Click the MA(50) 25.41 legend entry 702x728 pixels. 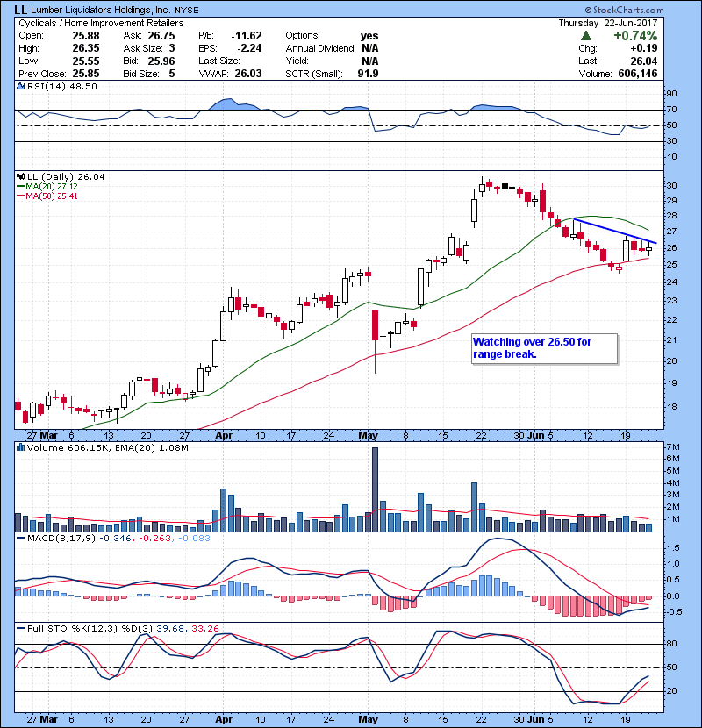47,196
